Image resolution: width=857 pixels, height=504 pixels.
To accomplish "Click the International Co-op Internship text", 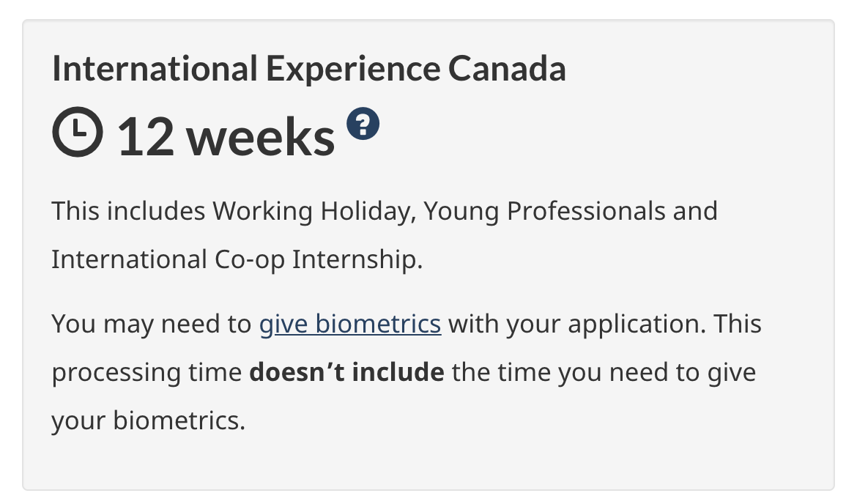I will coord(237,259).
